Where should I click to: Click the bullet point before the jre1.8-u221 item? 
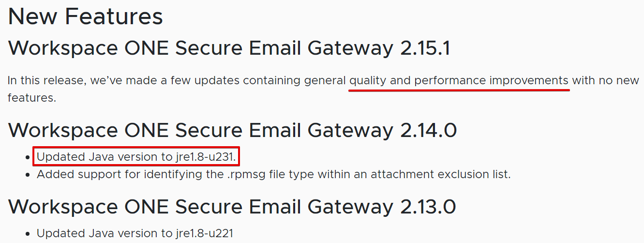pos(28,234)
